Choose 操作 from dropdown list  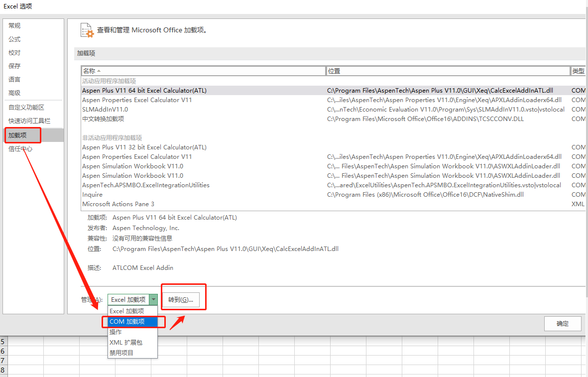coord(132,332)
